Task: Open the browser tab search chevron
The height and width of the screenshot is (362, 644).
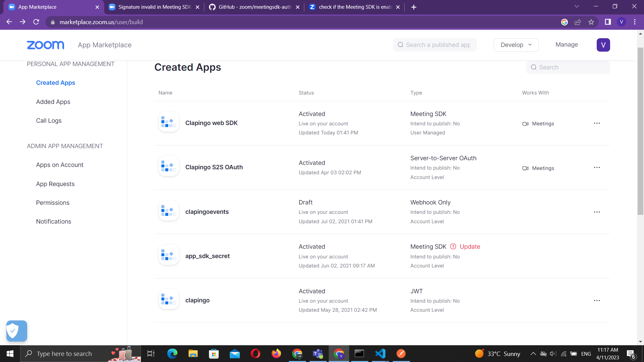Action: click(x=577, y=7)
